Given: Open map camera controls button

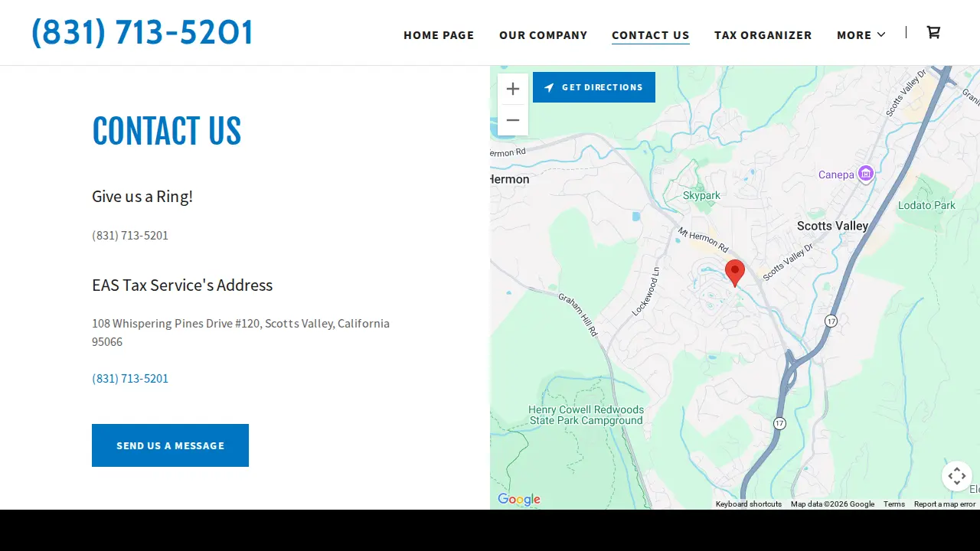Looking at the screenshot, I should coord(957,476).
